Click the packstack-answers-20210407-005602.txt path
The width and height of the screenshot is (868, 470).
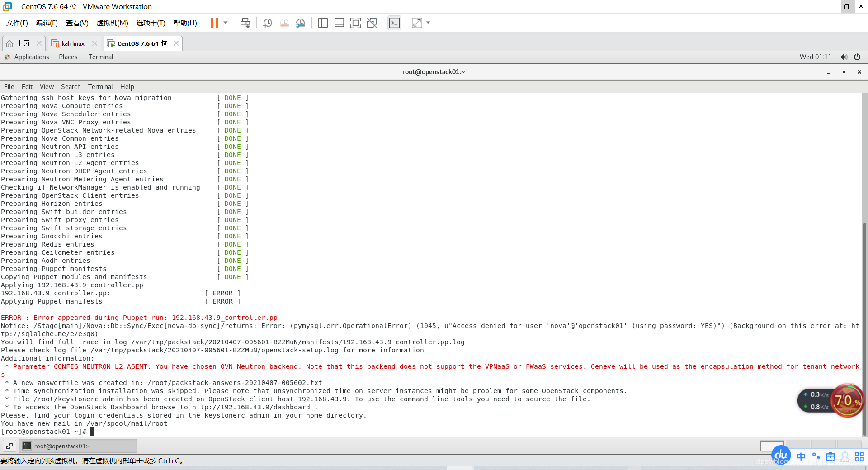click(x=235, y=383)
